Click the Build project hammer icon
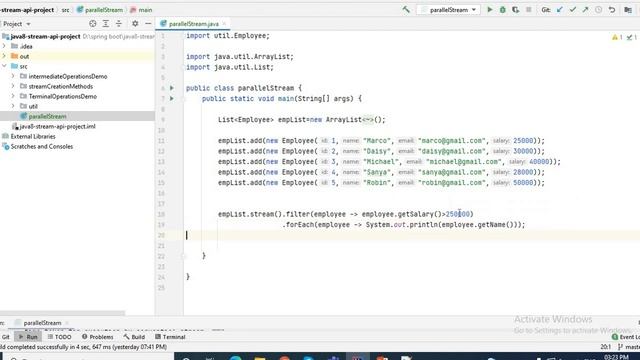This screenshot has width=640, height=360. coord(406,9)
